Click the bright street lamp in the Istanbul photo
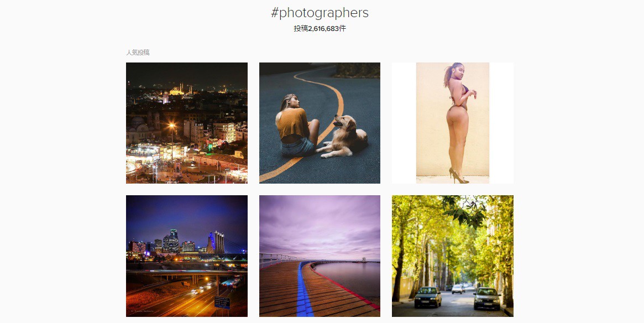The image size is (644, 323). point(172,126)
